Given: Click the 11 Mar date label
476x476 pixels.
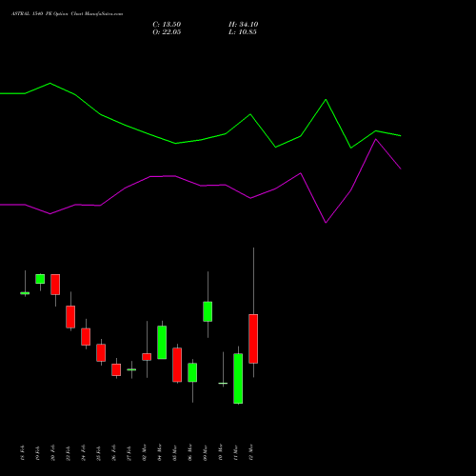Looking at the screenshot, I should (235, 452).
